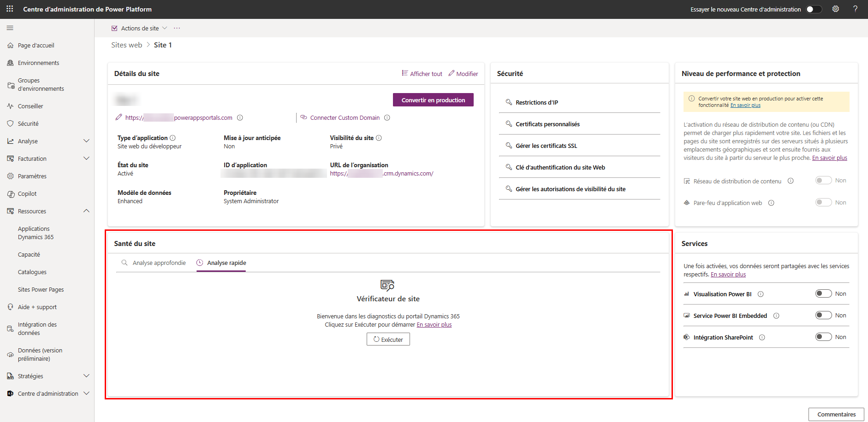868x422 pixels.
Task: Click the Page d'accueil home icon
Action: (10, 45)
